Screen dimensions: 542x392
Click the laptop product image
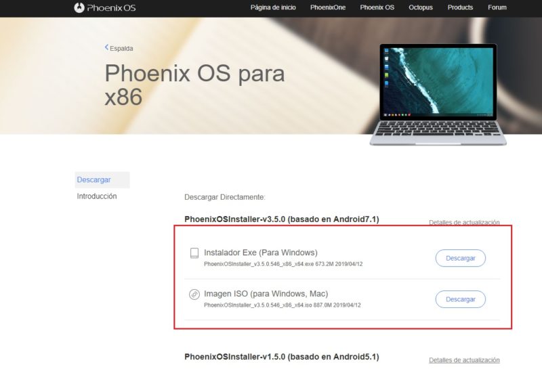click(438, 94)
